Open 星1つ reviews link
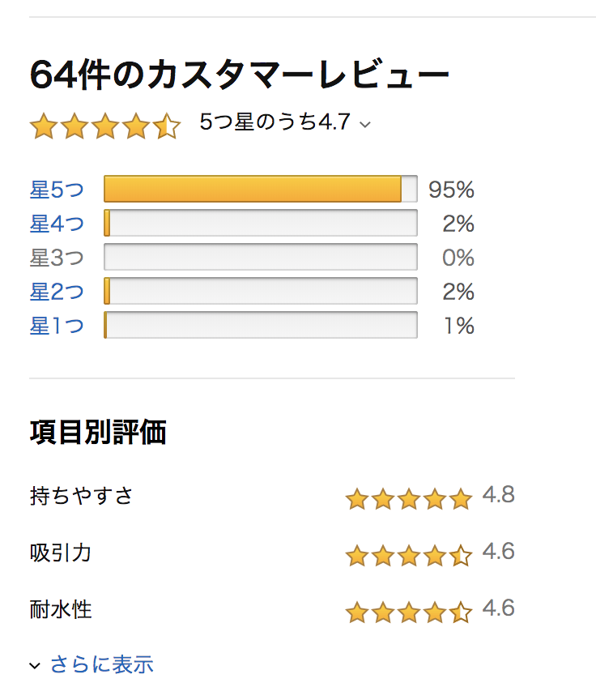 (57, 326)
